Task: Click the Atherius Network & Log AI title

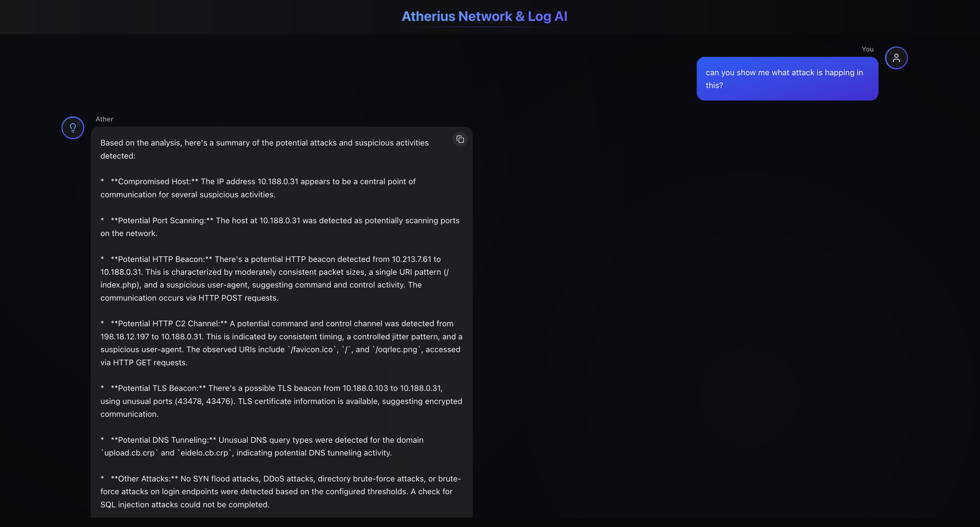Action: point(484,16)
